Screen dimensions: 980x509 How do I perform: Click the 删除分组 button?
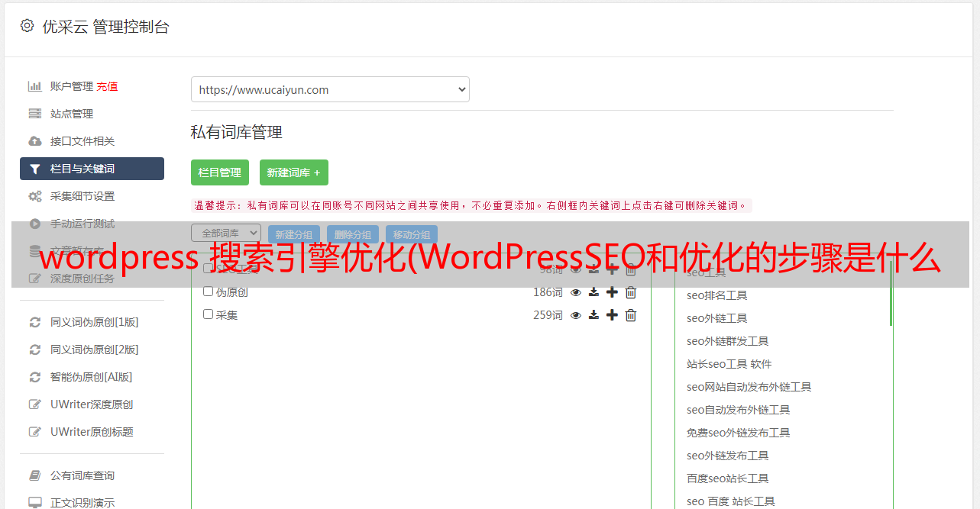(x=353, y=235)
